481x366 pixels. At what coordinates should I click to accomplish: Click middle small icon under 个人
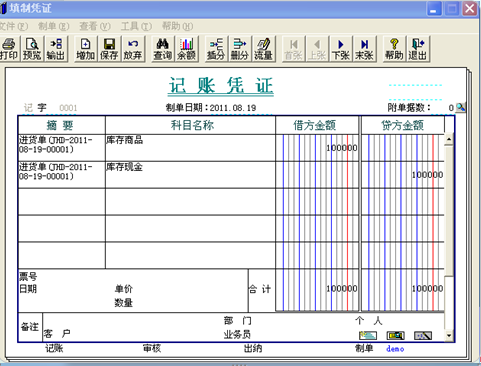point(396,335)
